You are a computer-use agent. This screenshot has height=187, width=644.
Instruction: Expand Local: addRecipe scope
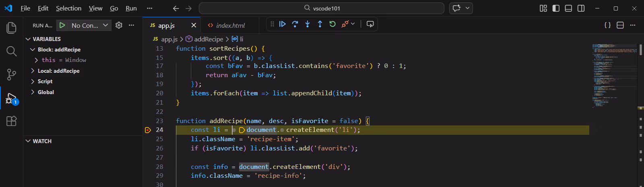tap(33, 71)
